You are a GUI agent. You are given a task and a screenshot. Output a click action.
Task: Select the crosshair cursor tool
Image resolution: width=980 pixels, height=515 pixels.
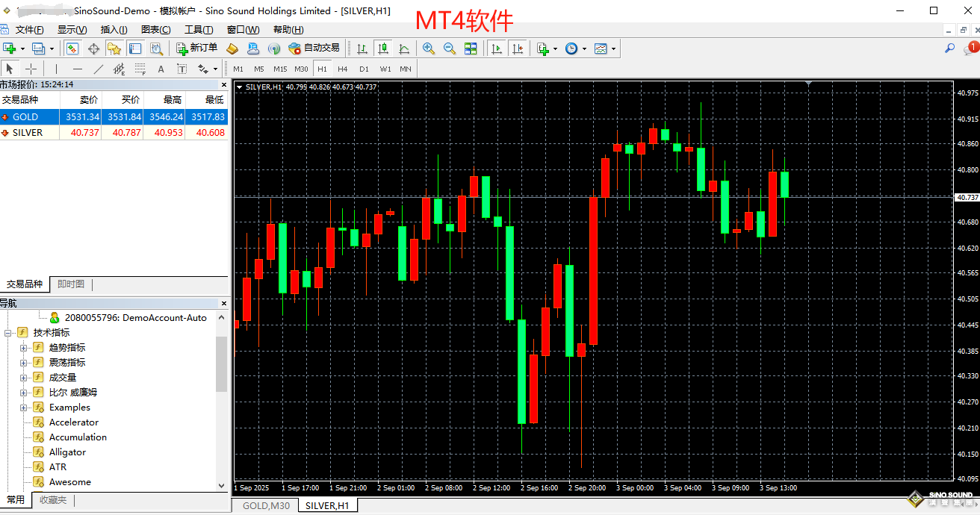point(31,69)
